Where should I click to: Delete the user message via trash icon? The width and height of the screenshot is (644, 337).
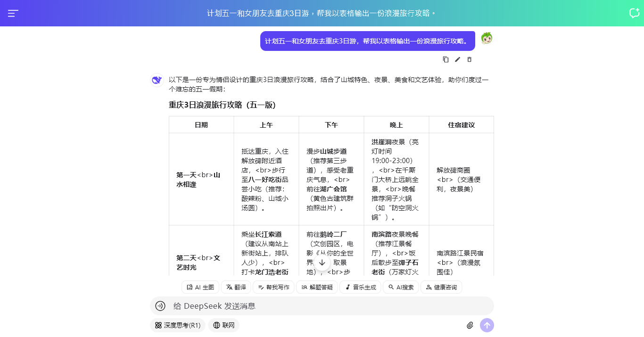coord(469,59)
